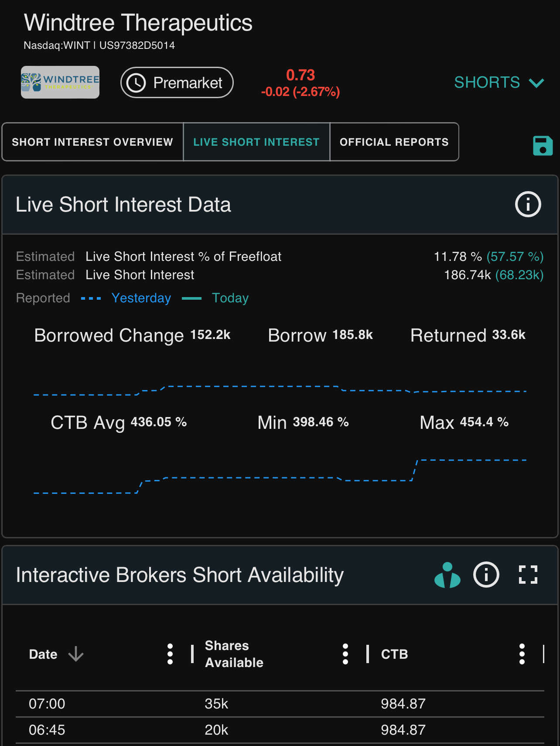Image resolution: width=560 pixels, height=746 pixels.
Task: Click the Returned 33.6k value
Action: 509,335
